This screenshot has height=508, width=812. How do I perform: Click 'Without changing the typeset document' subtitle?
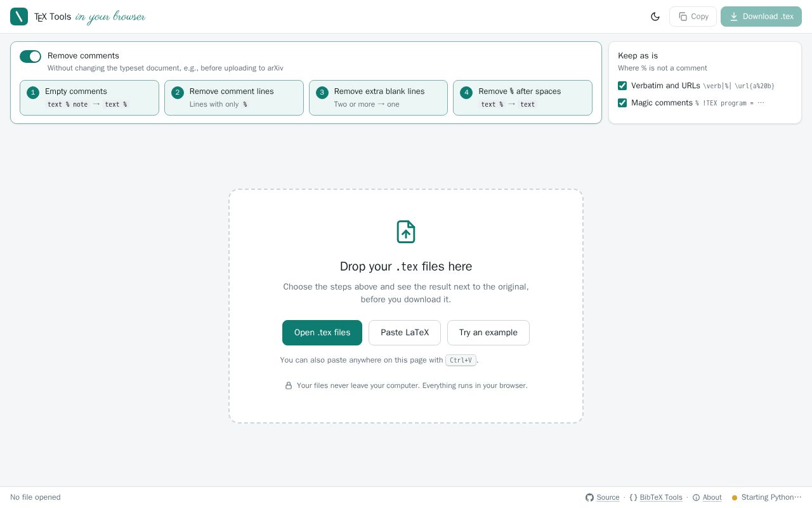pos(166,68)
